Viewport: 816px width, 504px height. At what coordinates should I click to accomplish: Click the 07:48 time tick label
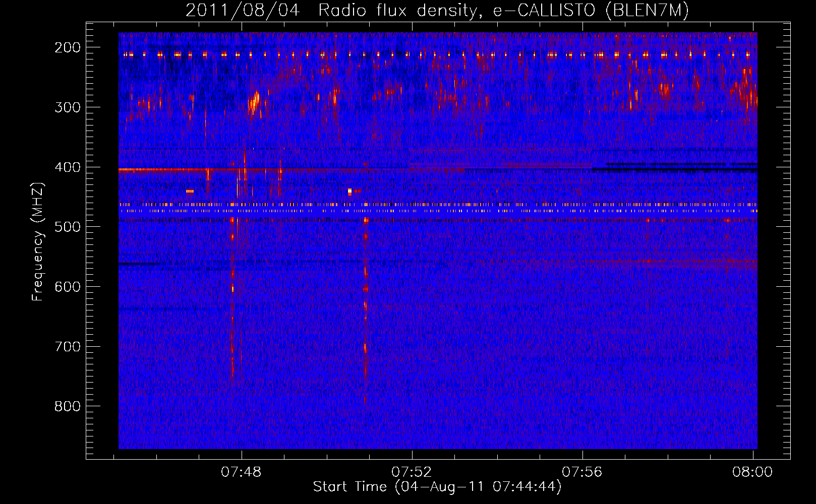[242, 472]
